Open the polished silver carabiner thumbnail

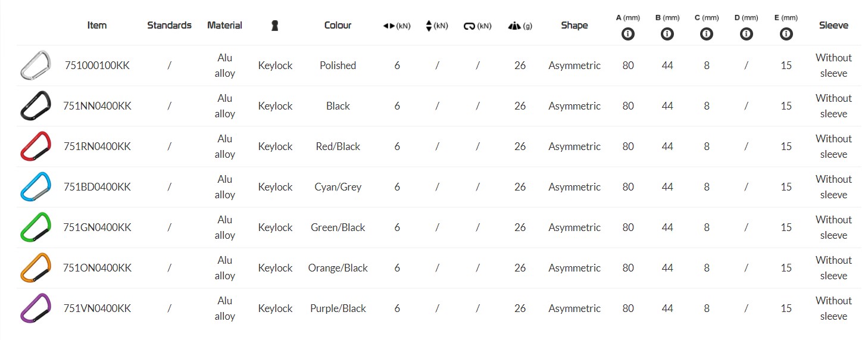[x=35, y=65]
